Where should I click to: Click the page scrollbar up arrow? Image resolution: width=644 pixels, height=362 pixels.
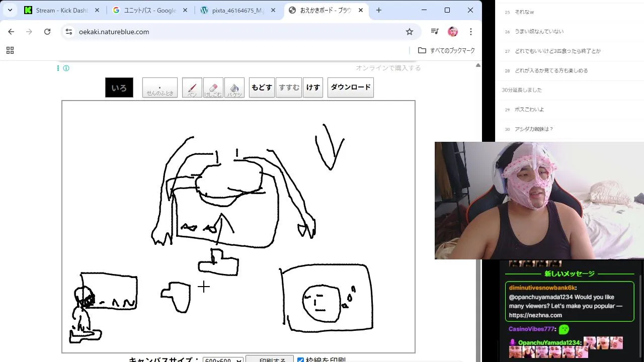(478, 65)
